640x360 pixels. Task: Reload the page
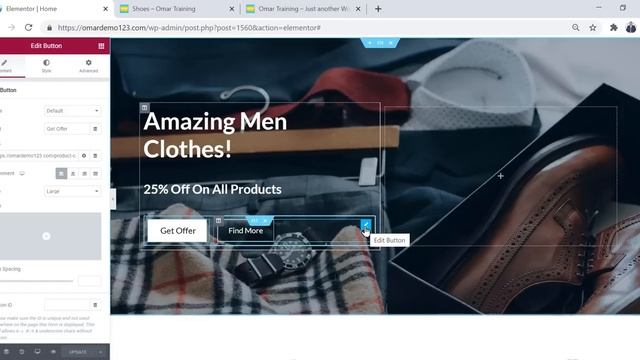coord(28,27)
